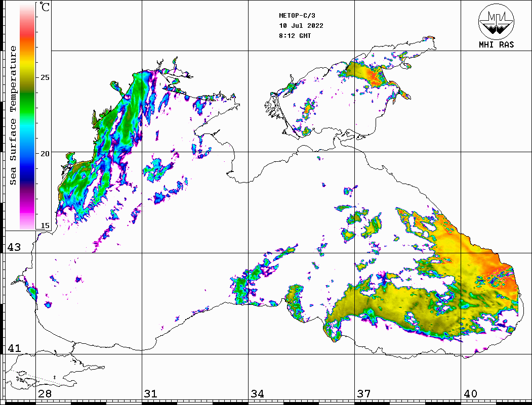The height and width of the screenshot is (405, 532).
Task: Click the temperature color scale bar
Action: point(27,116)
